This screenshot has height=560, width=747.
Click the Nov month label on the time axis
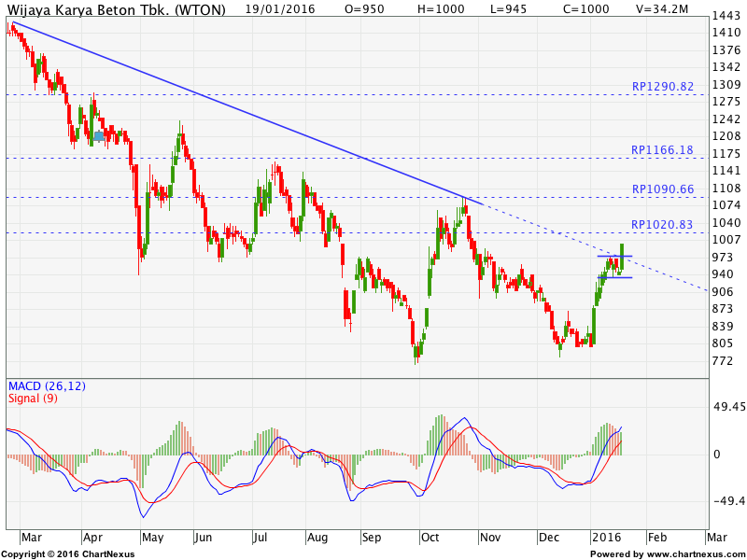pyautogui.click(x=491, y=538)
